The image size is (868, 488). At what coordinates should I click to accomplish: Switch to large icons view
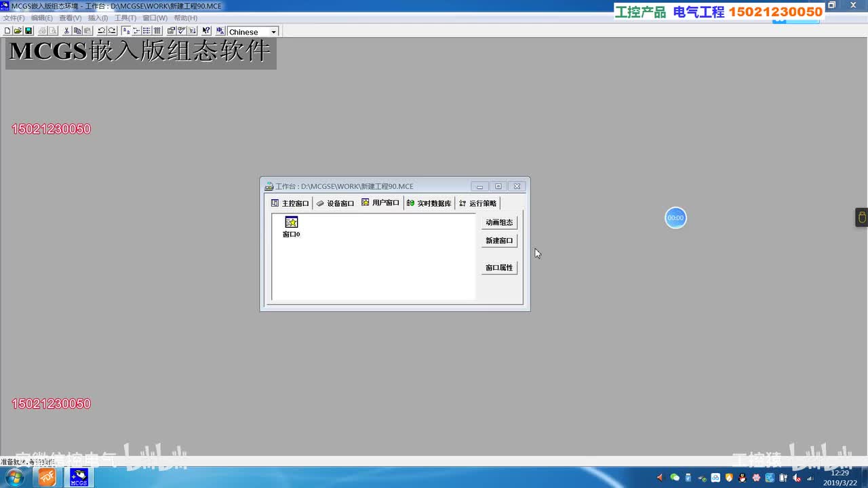pyautogui.click(x=126, y=31)
